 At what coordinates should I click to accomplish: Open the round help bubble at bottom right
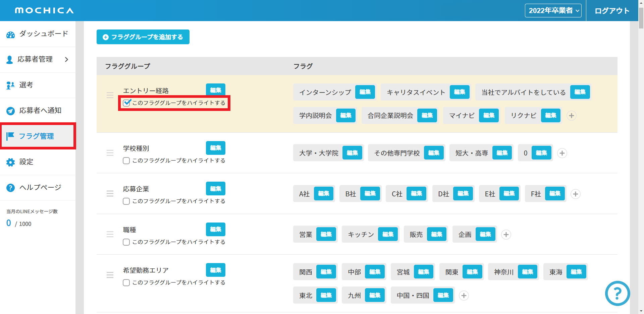(x=617, y=293)
